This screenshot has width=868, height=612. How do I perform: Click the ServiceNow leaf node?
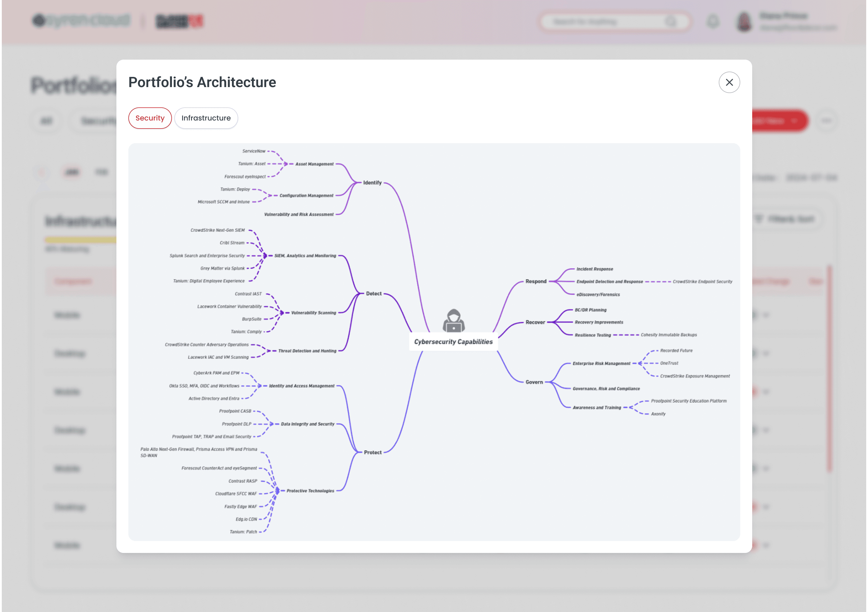point(254,151)
